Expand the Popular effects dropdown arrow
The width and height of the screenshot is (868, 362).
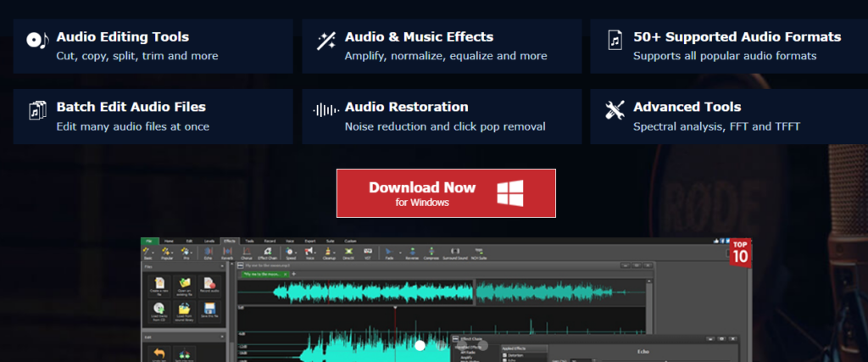[172, 253]
